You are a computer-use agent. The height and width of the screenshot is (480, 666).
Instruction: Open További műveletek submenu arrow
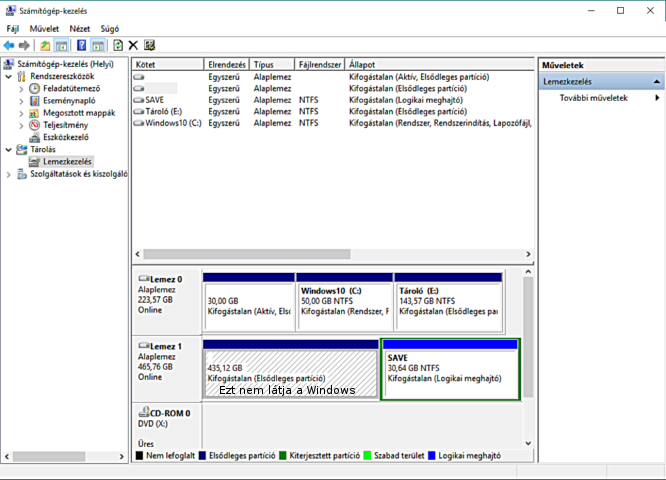(657, 98)
